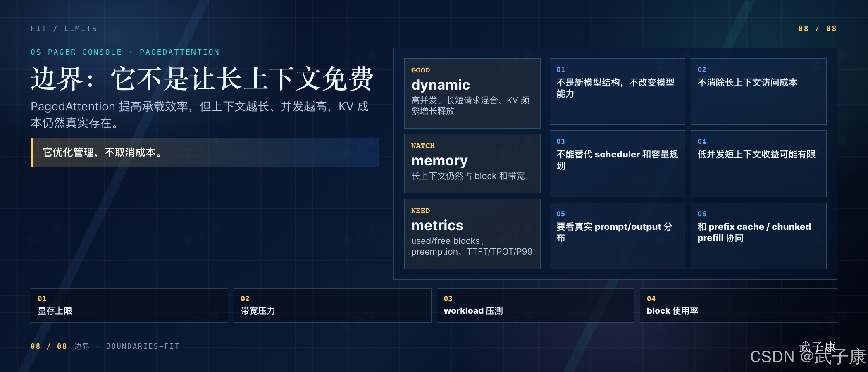Click the NEED tag label
This screenshot has height=372, width=868.
(420, 211)
